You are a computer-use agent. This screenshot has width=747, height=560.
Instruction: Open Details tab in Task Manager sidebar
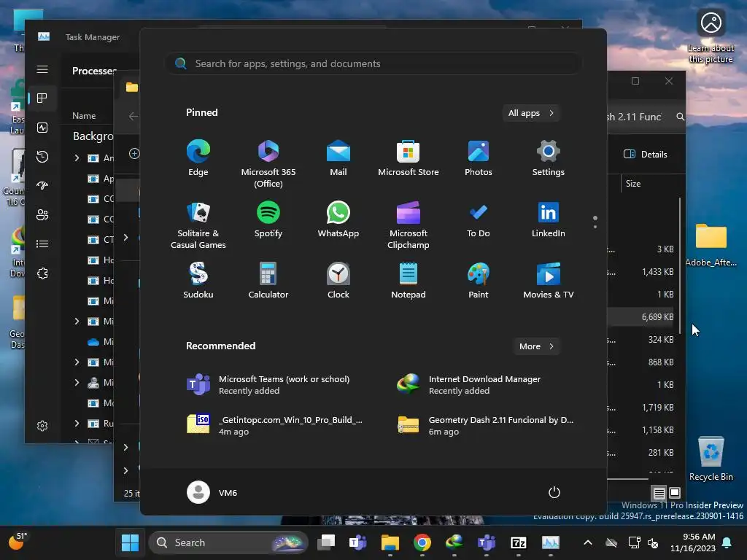tap(42, 244)
